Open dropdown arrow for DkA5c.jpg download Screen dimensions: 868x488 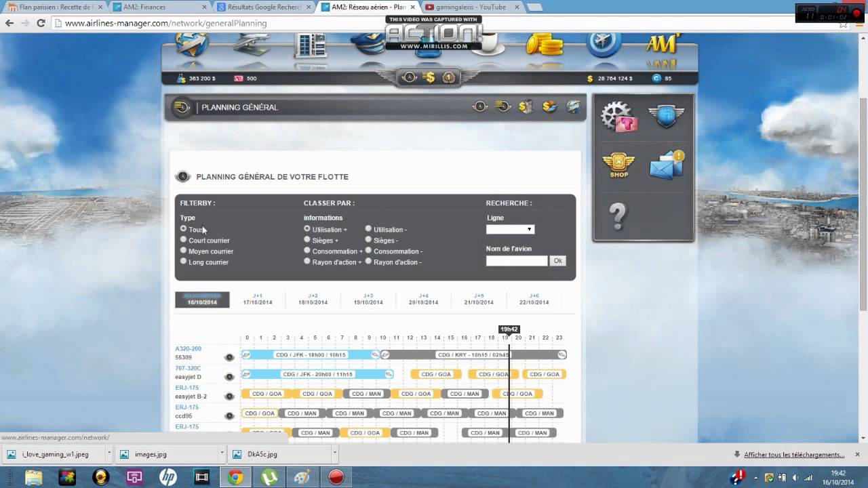click(334, 454)
